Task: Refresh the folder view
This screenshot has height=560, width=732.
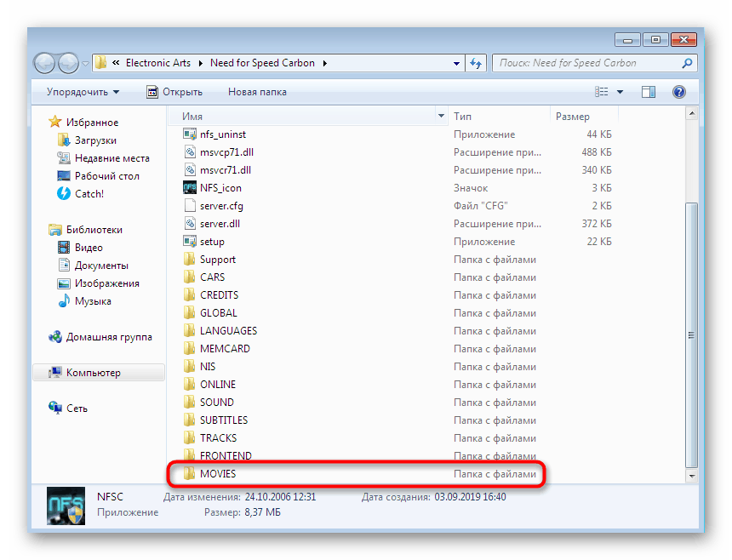Action: 476,63
